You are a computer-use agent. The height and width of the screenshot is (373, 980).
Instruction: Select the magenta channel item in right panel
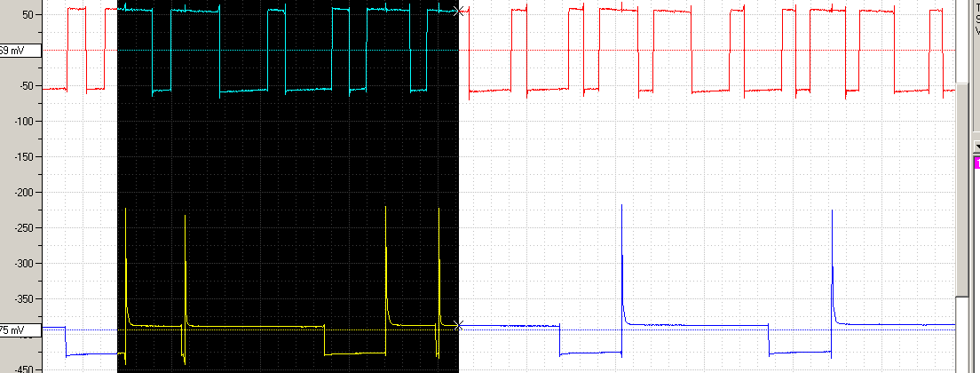[x=976, y=163]
